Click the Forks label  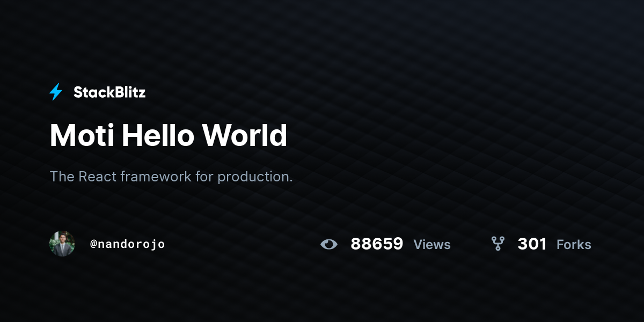click(574, 245)
